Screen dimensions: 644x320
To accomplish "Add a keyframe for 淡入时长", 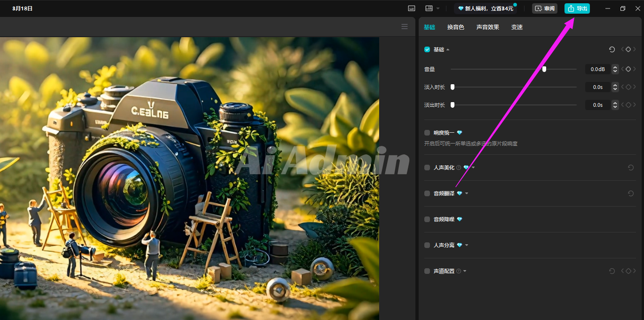I will [628, 87].
